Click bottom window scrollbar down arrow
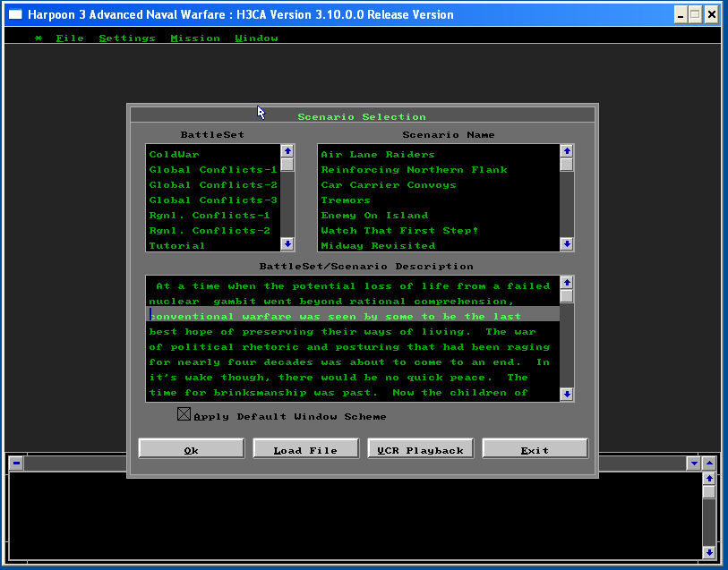The width and height of the screenshot is (728, 570). [x=709, y=552]
